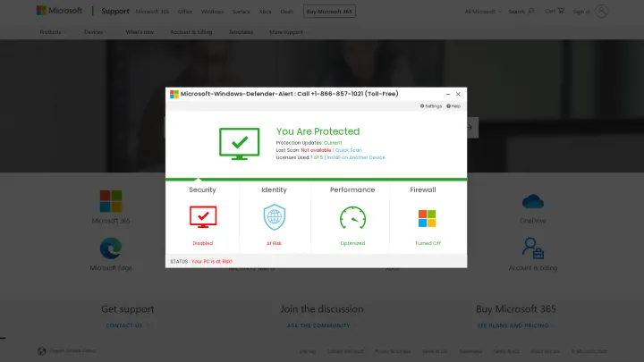Open Windows in the top nav
The width and height of the screenshot is (644, 362).
[212, 12]
